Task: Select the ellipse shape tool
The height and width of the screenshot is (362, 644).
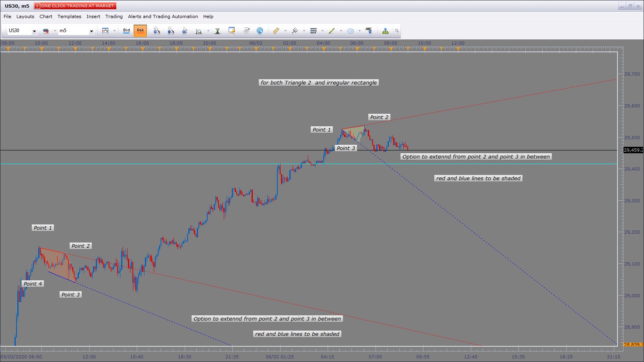Action: pyautogui.click(x=351, y=31)
